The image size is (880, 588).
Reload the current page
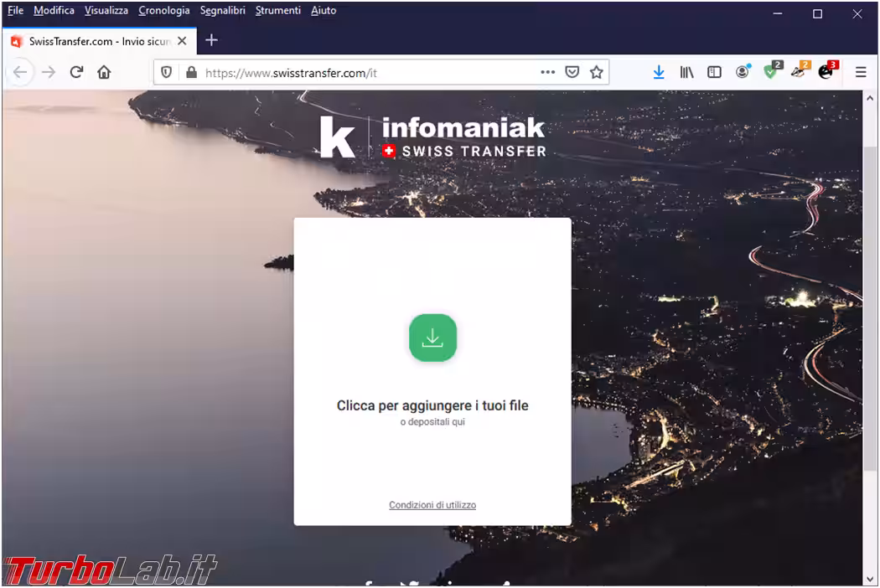(x=76, y=72)
